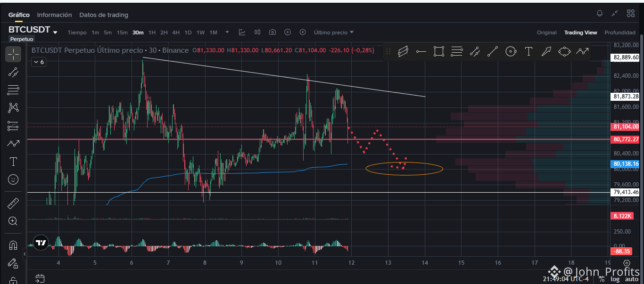
Task: Open the Fibonacci retracement tools
Action: coord(13,90)
